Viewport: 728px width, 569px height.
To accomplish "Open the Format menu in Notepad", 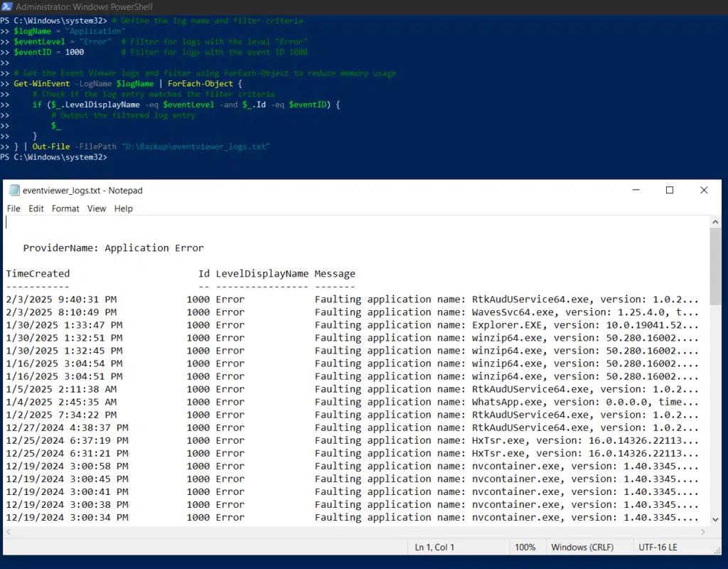I will [x=65, y=208].
